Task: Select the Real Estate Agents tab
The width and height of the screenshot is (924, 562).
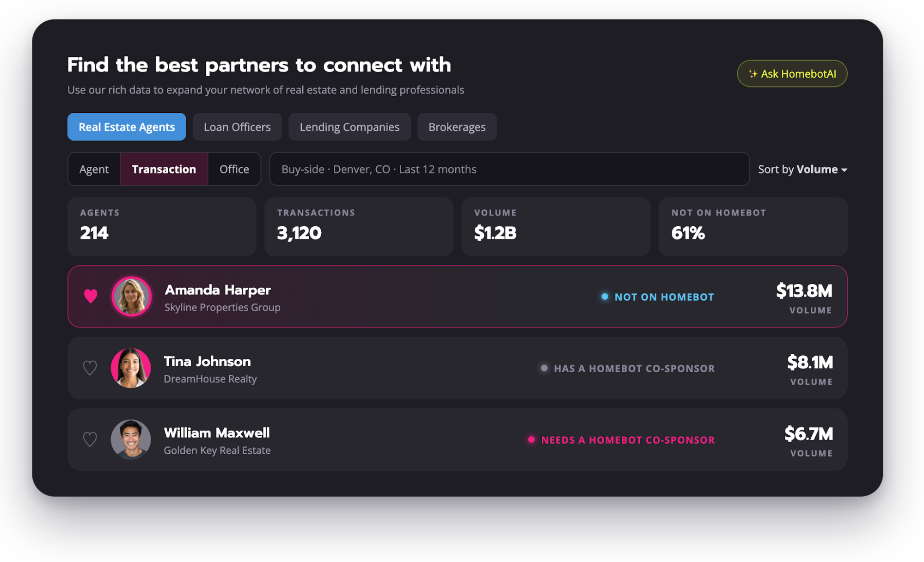Action: (x=127, y=127)
